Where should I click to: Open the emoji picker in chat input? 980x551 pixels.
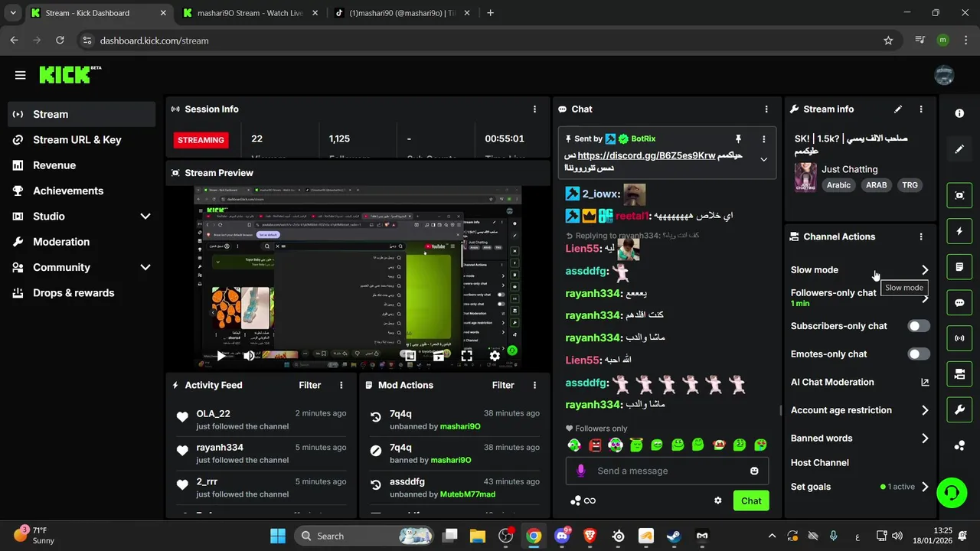[754, 471]
